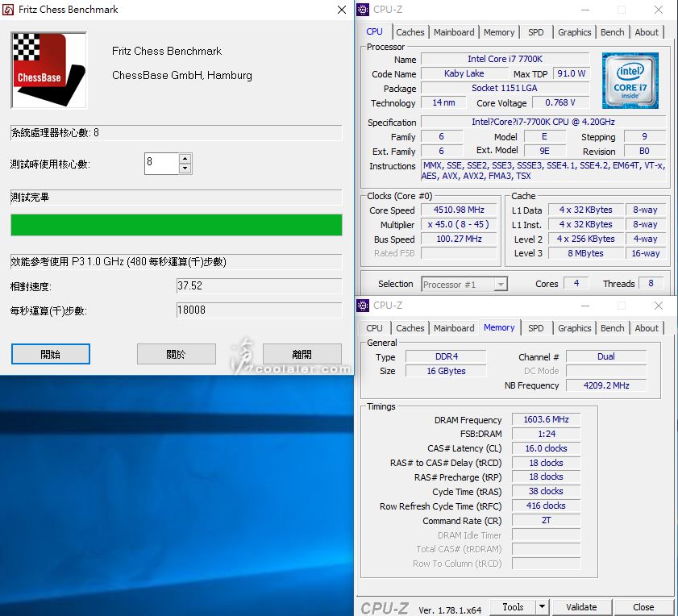Viewport: 678px width, 616px height.
Task: Close the Fritz Chess Benchmark window
Action: pos(342,10)
